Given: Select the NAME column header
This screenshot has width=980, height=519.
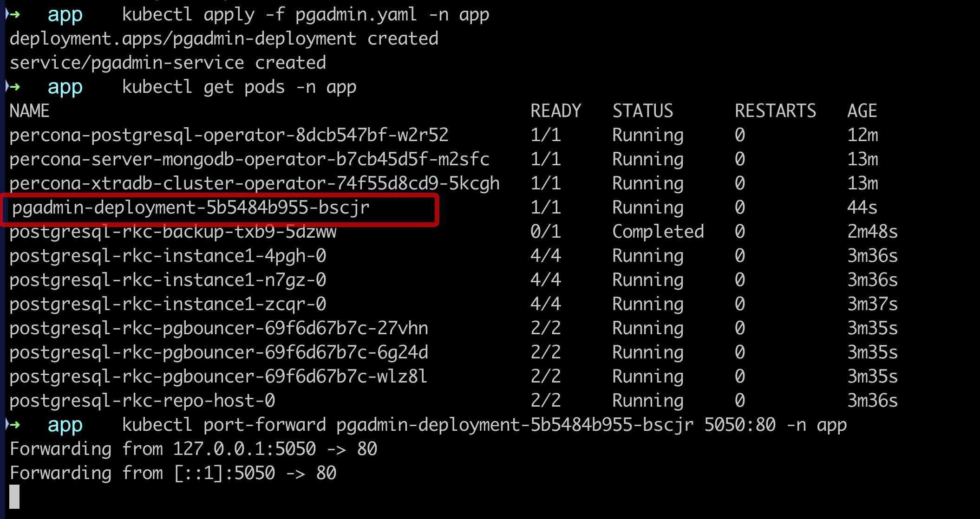Looking at the screenshot, I should [x=29, y=110].
